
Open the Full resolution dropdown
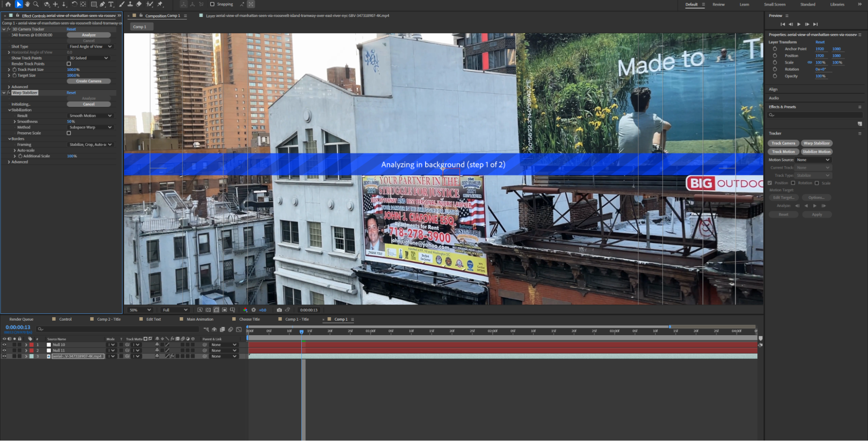tap(175, 310)
